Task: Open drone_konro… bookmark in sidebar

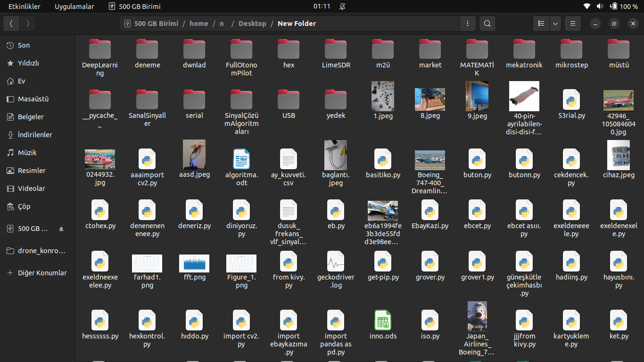Action: point(37,251)
